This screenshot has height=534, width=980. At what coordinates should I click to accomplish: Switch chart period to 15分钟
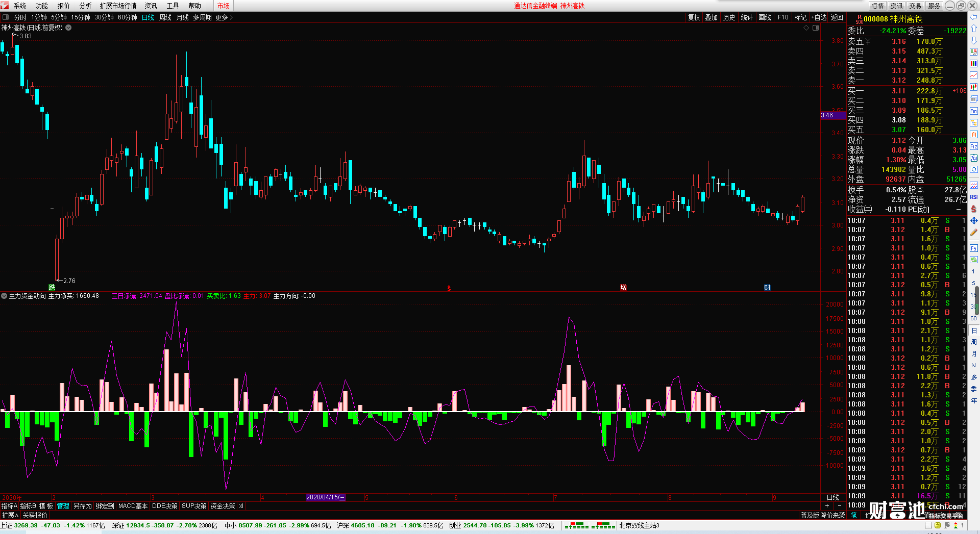click(81, 17)
